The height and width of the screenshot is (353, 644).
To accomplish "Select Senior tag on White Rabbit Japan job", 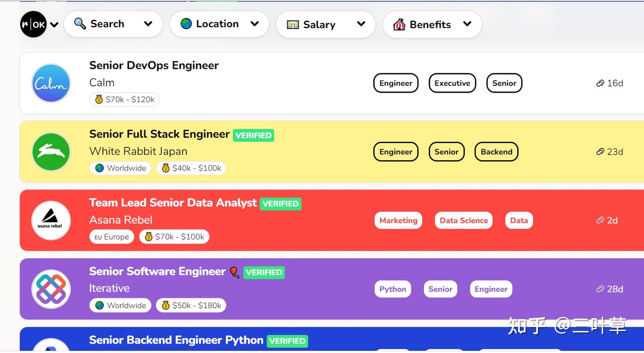I will click(446, 152).
